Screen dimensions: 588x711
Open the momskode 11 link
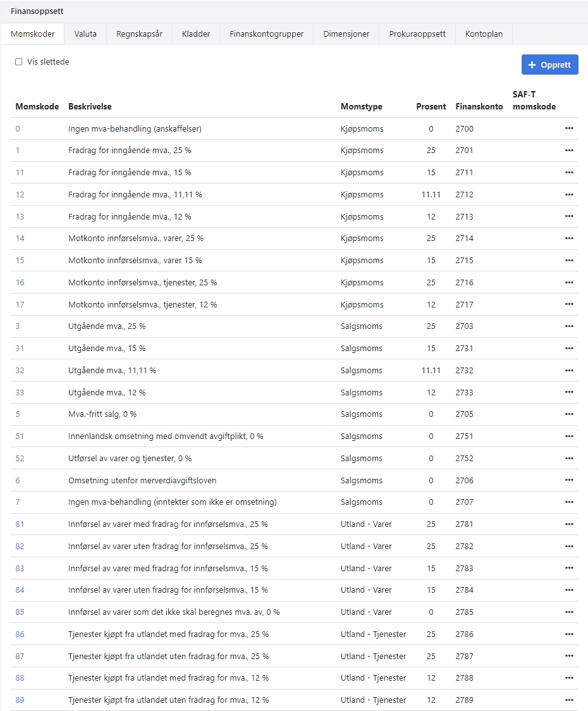(x=20, y=173)
